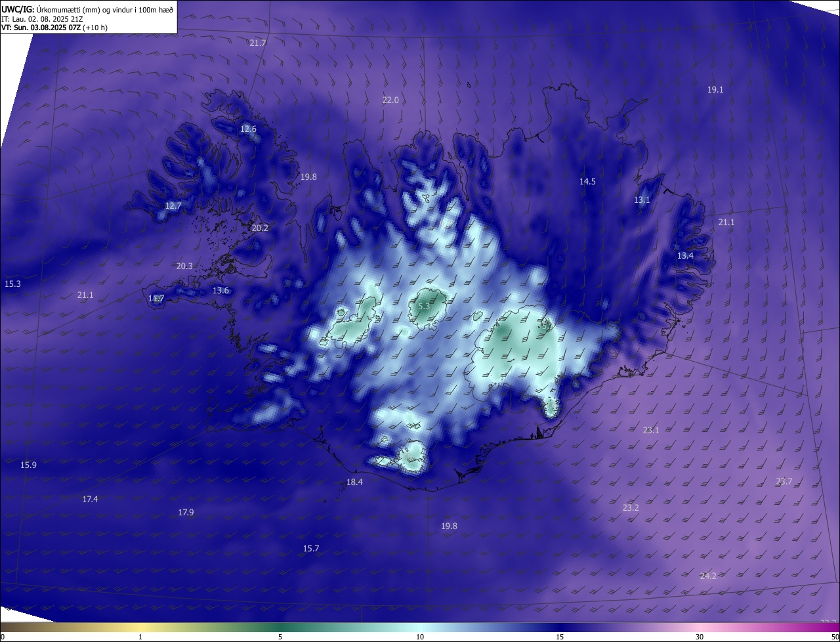Click the 15.9 value on the map

(x=28, y=465)
